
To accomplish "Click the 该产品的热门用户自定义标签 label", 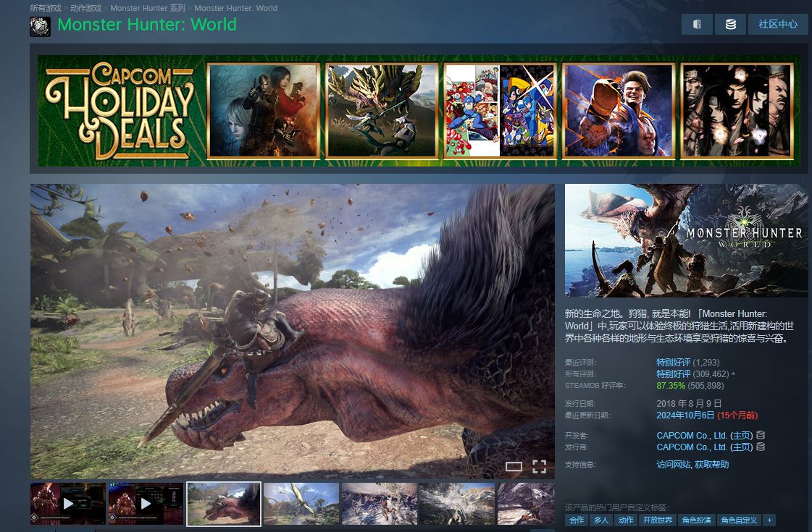I will click(617, 507).
